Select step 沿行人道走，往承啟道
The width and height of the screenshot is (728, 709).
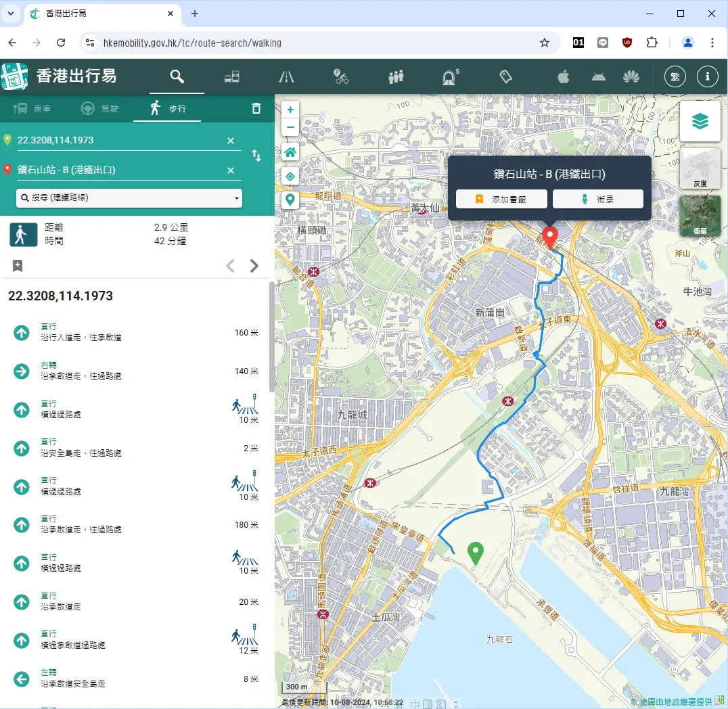135,332
